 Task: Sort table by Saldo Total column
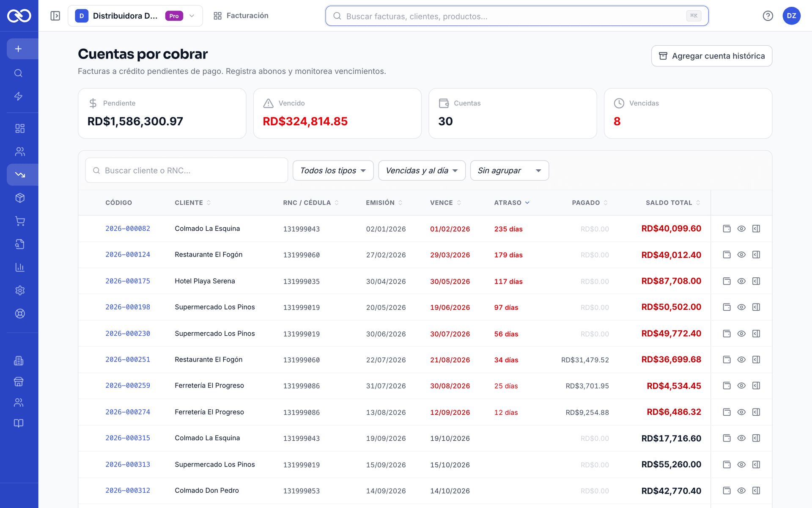(673, 203)
